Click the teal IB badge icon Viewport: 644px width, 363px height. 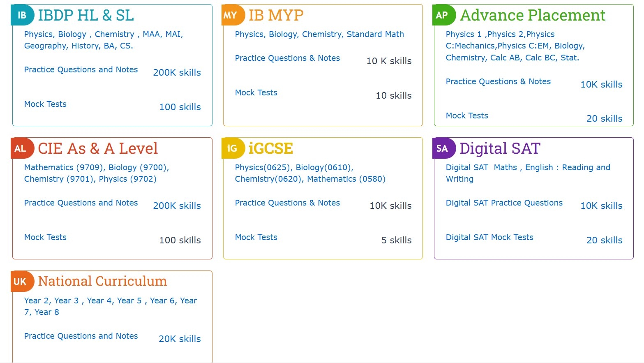22,15
